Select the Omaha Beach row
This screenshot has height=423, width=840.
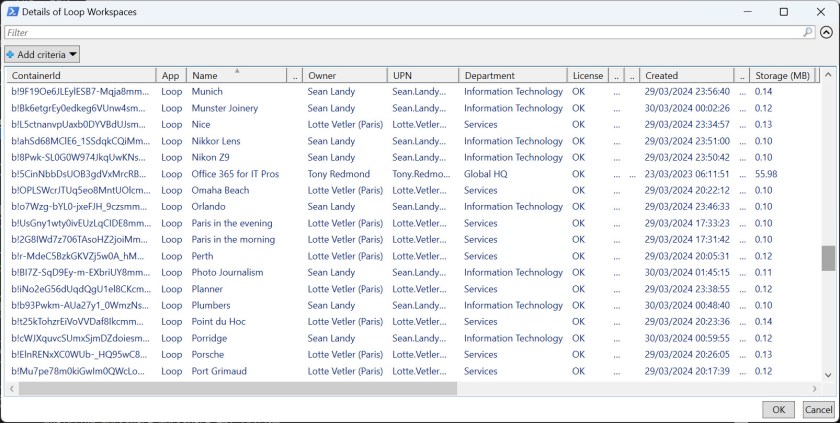(x=413, y=190)
